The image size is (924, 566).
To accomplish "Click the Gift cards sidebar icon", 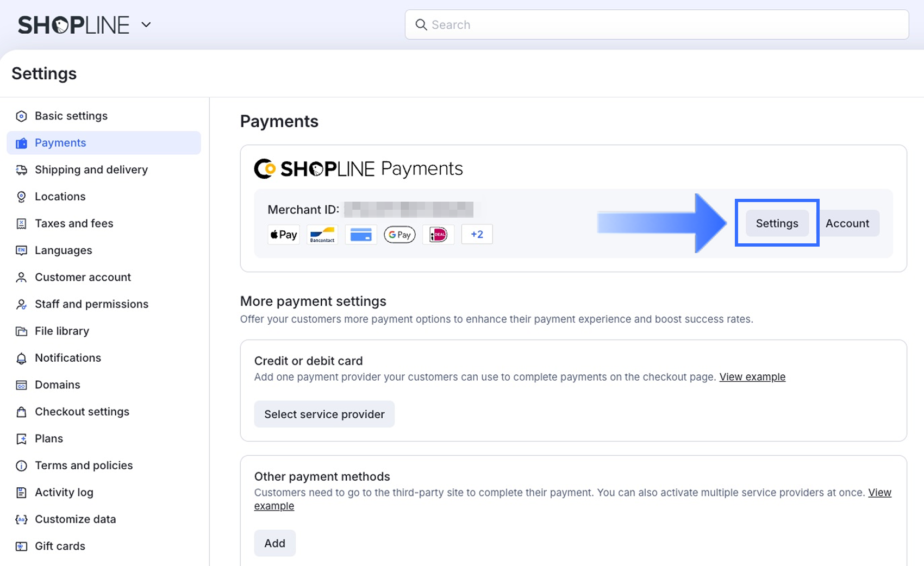I will point(21,546).
